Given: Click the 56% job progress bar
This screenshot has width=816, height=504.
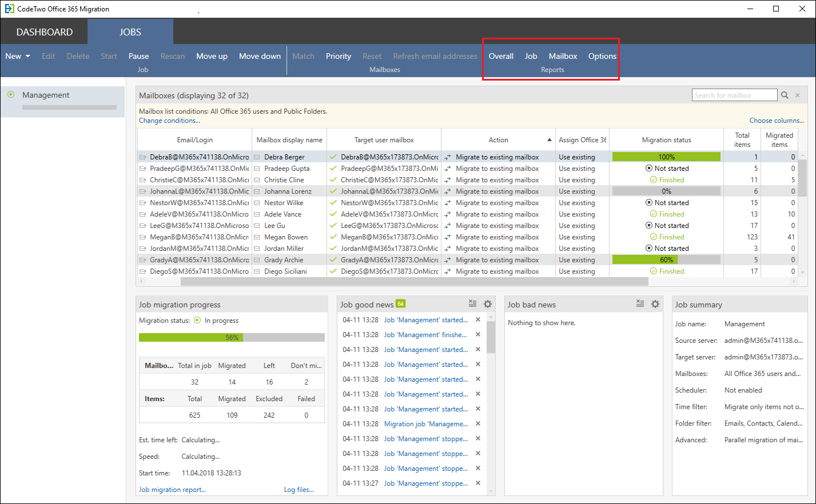Looking at the screenshot, I should (232, 337).
